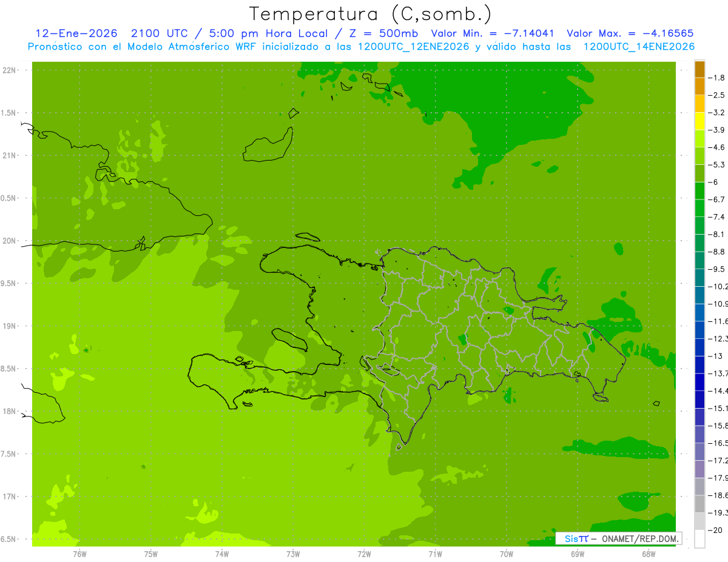
Task: Click the longitude label "68W"
Action: point(649,554)
